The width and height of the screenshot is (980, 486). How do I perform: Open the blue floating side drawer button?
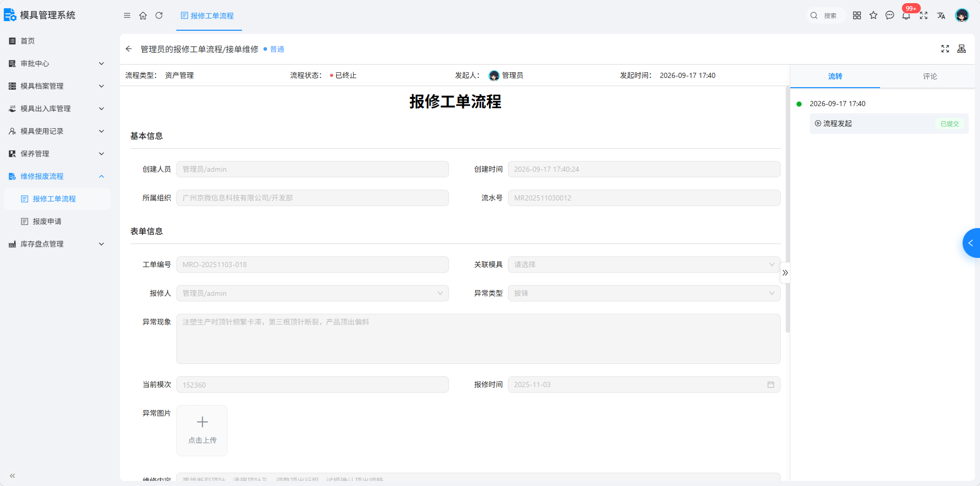[x=971, y=243]
